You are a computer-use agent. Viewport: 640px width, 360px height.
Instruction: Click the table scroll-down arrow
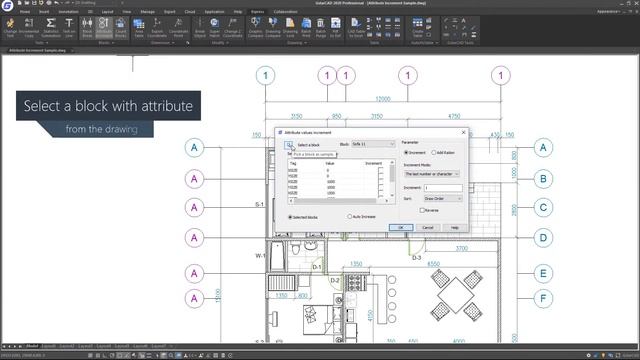point(392,196)
